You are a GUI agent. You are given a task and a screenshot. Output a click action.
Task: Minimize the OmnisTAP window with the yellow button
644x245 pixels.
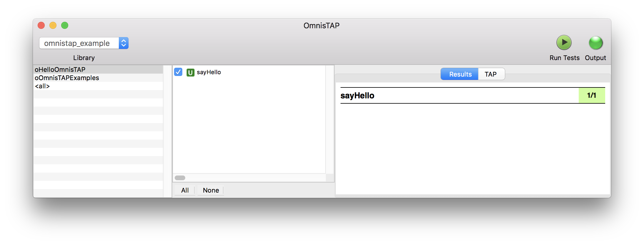point(53,25)
